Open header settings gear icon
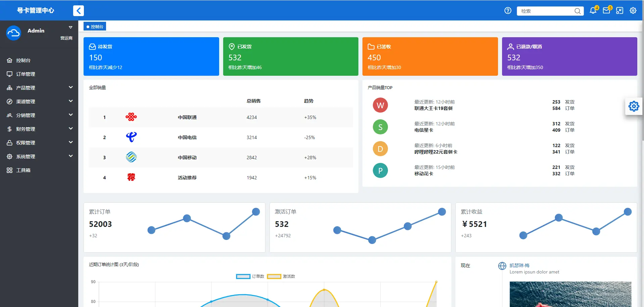Screen dimensions: 644x307 pos(633,11)
